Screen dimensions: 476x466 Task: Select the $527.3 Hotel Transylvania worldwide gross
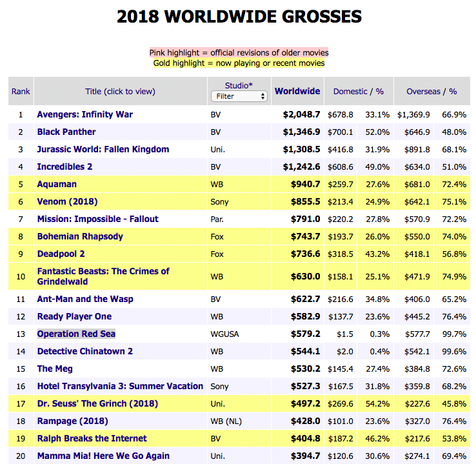click(305, 386)
